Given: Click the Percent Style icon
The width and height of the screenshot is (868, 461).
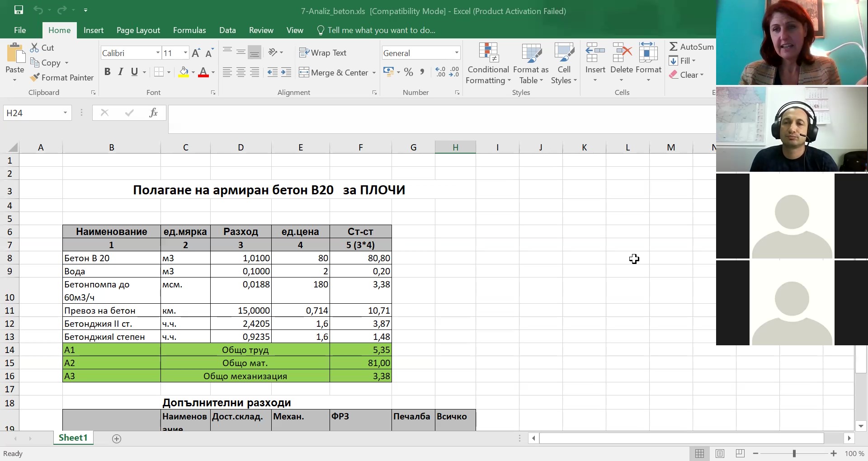Looking at the screenshot, I should click(x=409, y=72).
